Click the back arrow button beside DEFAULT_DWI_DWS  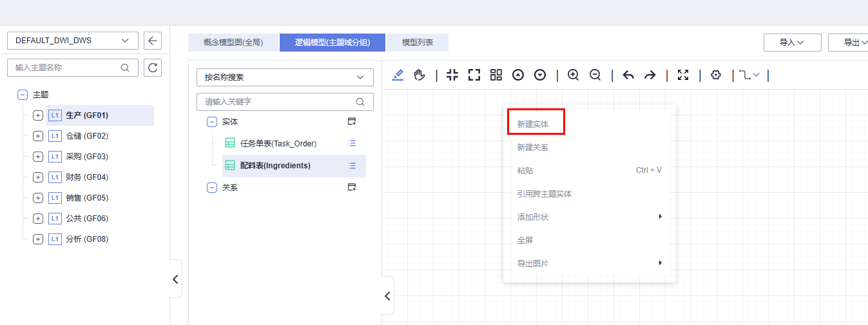point(153,41)
